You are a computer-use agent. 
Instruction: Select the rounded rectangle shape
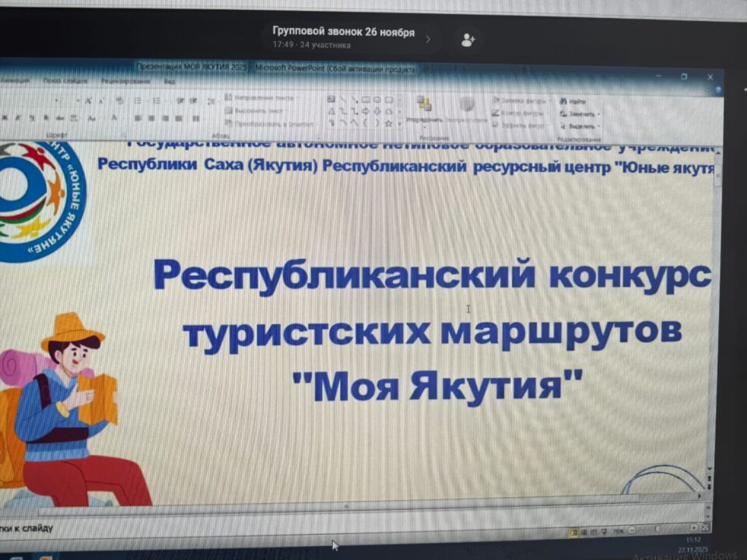click(x=389, y=100)
